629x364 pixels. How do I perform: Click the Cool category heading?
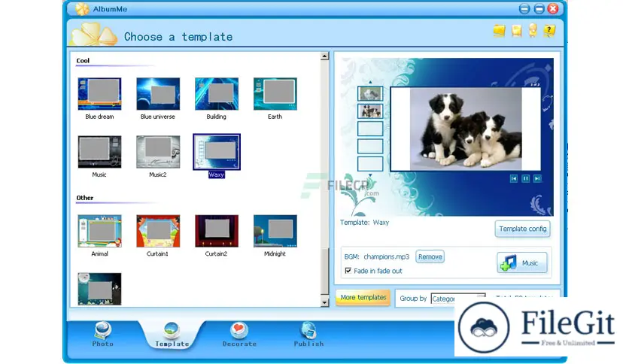pyautogui.click(x=83, y=60)
